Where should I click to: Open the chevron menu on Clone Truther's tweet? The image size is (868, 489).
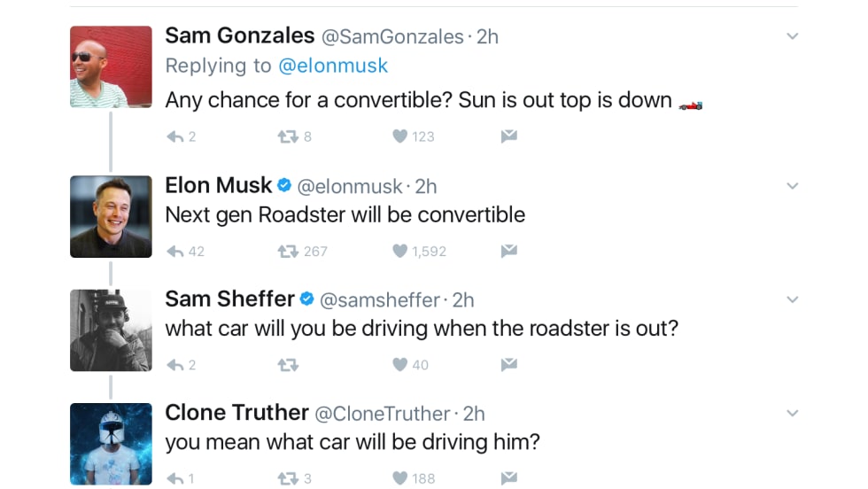pos(793,413)
